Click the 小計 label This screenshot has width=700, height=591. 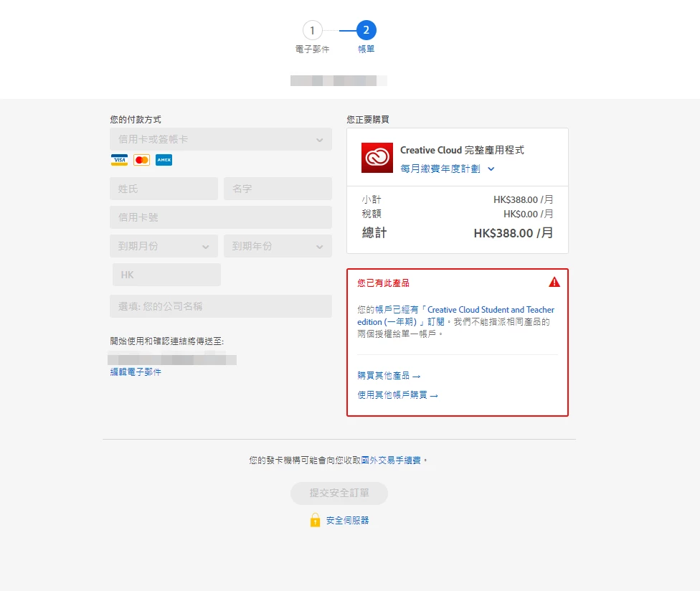pos(372,199)
